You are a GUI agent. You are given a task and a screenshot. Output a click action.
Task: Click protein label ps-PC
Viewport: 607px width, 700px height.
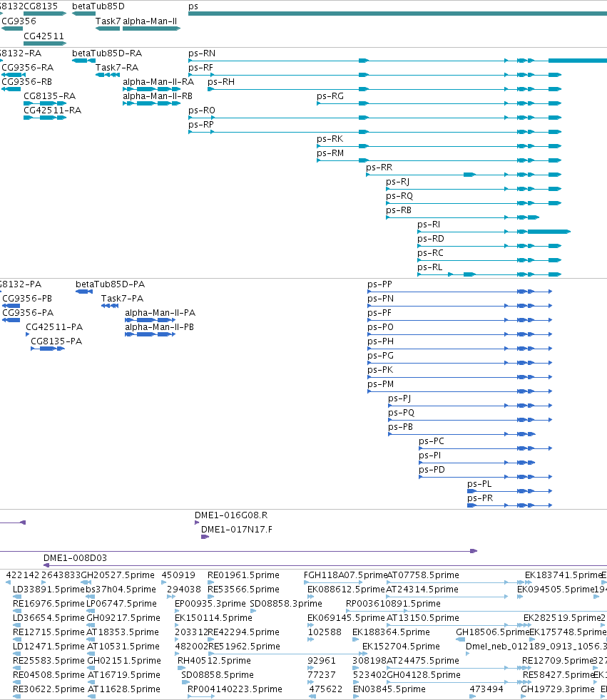click(432, 441)
